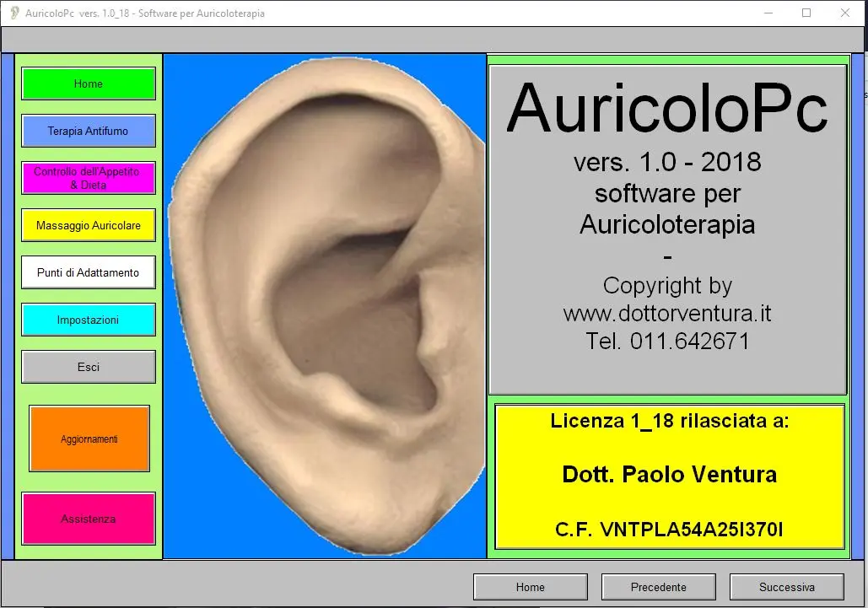This screenshot has width=868, height=608.
Task: Close the AuricoloPc window
Action: tap(845, 13)
